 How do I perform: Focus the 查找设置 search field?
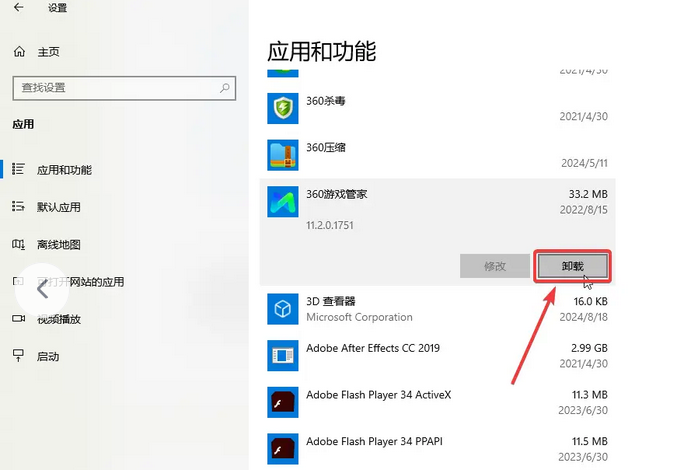click(x=124, y=88)
